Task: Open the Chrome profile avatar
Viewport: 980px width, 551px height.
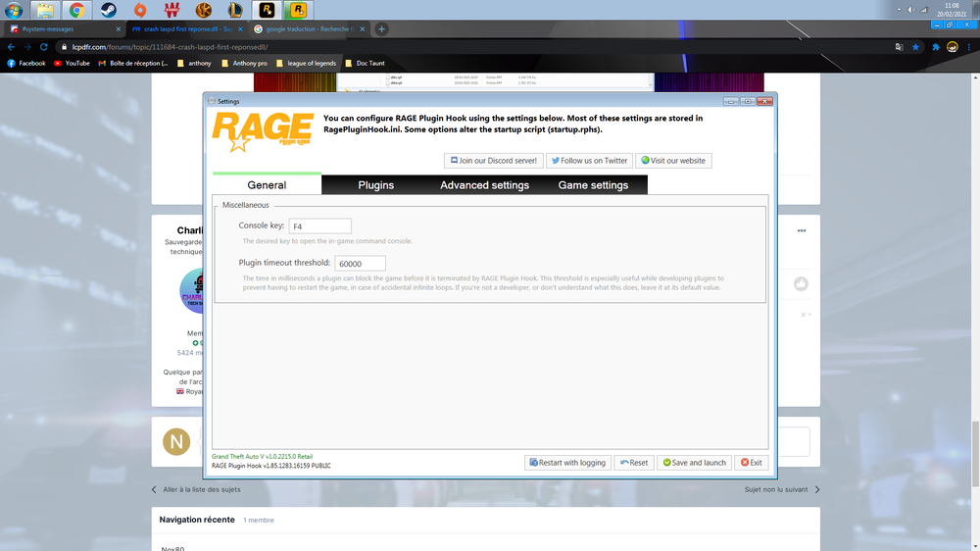Action: [952, 47]
